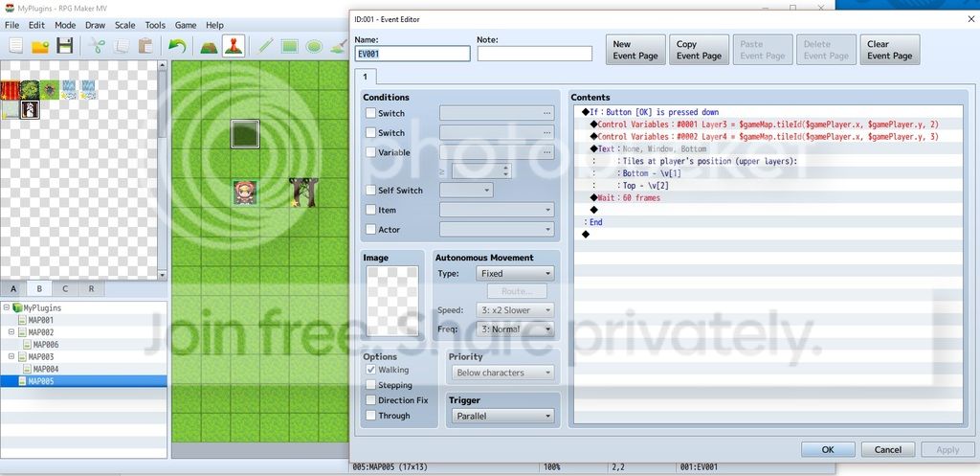Click the Copy pages icon
Viewport: 980px width, 476px height.
click(x=122, y=46)
